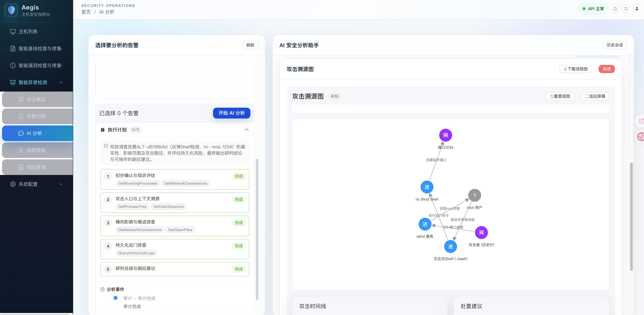
Task: Select step 5 研判总结与响应建议
Action: point(175,269)
